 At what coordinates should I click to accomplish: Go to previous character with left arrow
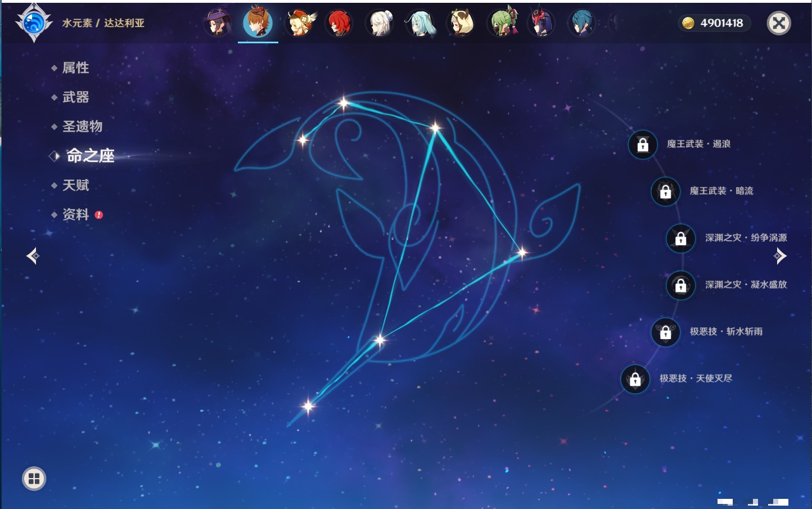tap(33, 256)
